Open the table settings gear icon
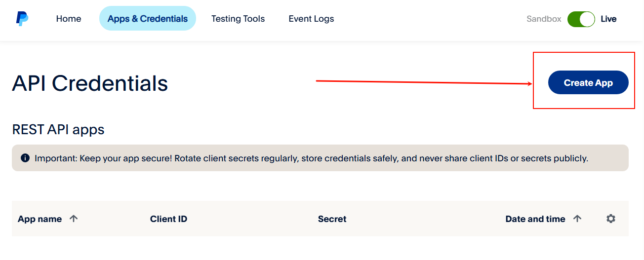This screenshot has height=260, width=644. pos(611,219)
